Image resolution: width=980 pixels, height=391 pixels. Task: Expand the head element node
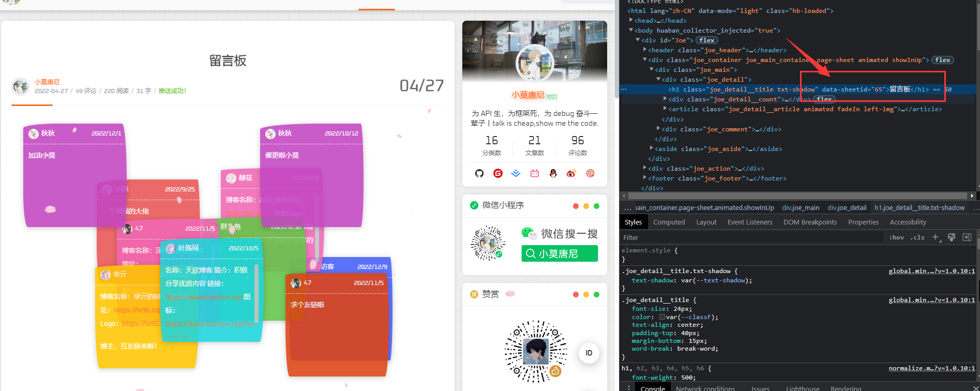point(631,20)
